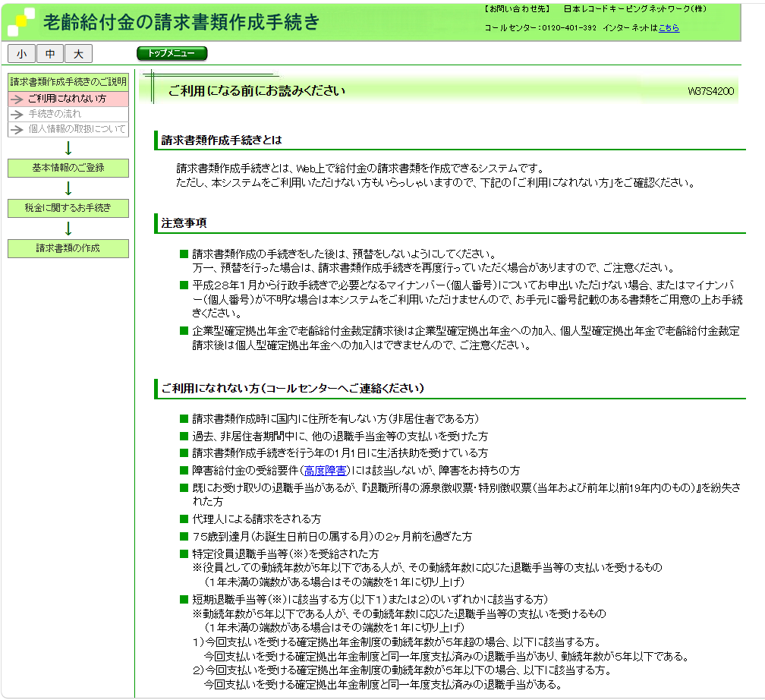Click the green down arrow above 基本情報のご登録
This screenshot has height=700, width=765.
click(x=68, y=148)
